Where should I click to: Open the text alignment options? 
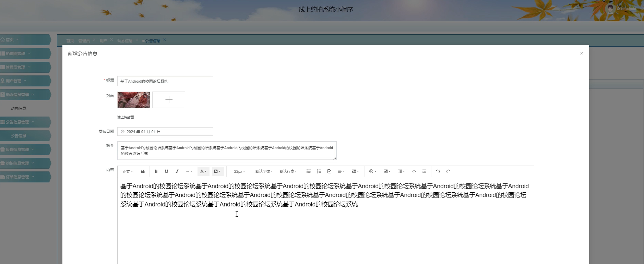click(341, 171)
